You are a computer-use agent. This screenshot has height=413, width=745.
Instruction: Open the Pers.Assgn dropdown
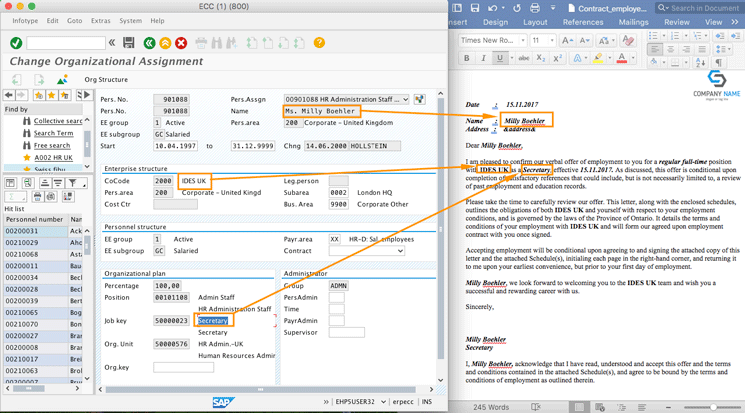(405, 99)
